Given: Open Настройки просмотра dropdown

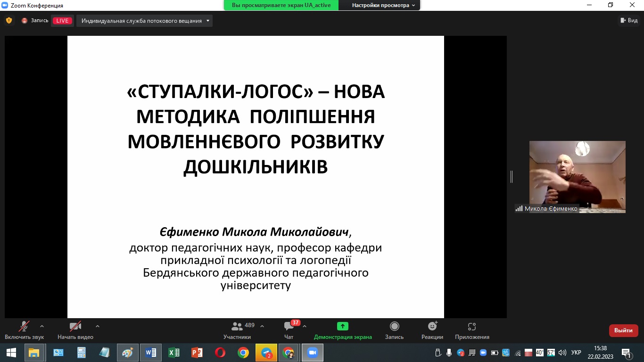Looking at the screenshot, I should tap(380, 5).
